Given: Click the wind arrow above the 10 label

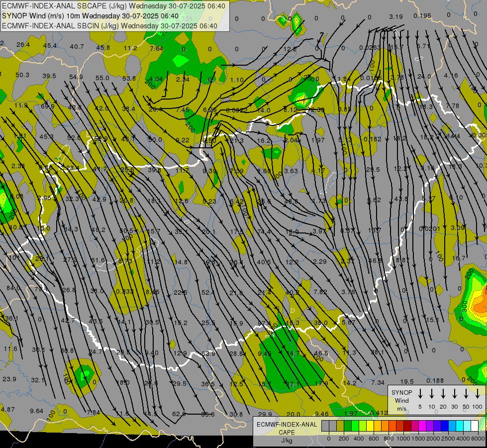Looking at the screenshot, I should (431, 394).
